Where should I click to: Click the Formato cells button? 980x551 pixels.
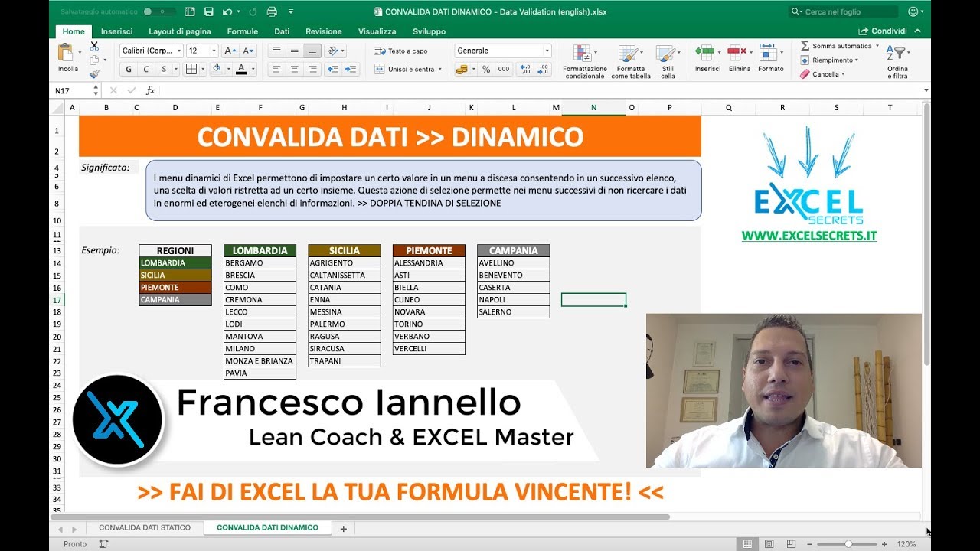click(771, 58)
